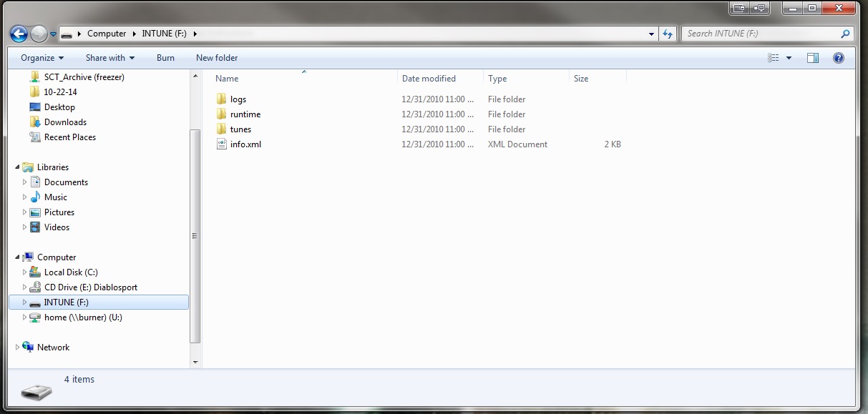Click the Burn toolbar button
Screen dimensions: 868x414
tap(165, 58)
